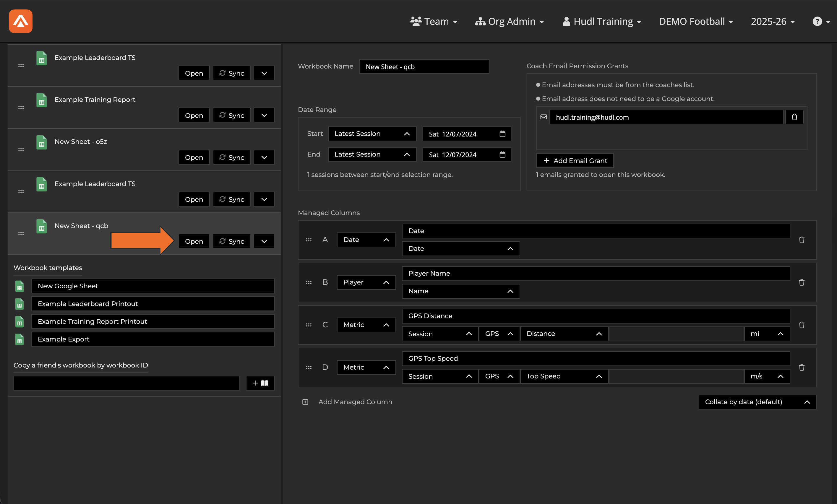The image size is (837, 504).
Task: Open the End date calendar picker icon
Action: (502, 155)
